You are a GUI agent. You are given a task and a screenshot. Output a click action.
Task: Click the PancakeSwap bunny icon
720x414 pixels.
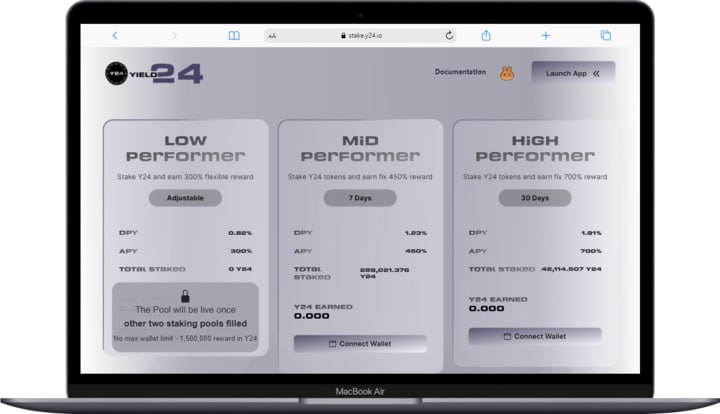[x=507, y=73]
